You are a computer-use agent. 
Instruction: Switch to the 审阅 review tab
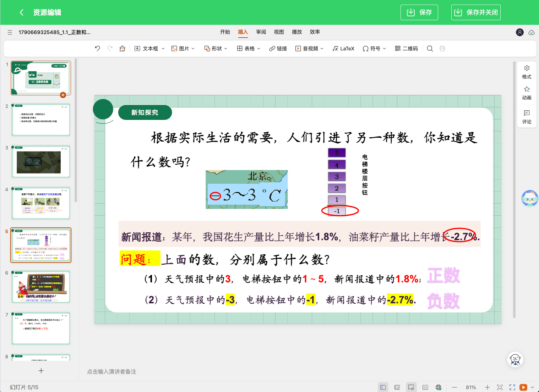pos(261,32)
